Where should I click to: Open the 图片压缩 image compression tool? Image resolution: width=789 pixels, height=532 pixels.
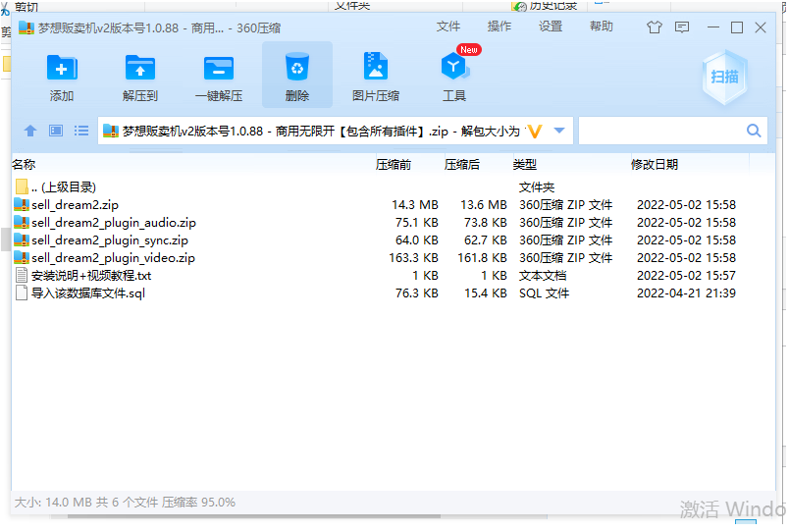pos(375,76)
